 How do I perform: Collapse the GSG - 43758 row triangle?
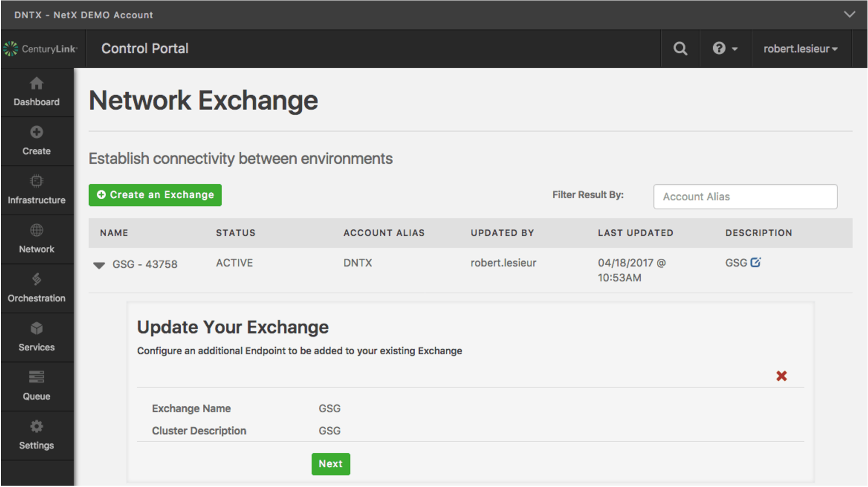(99, 265)
